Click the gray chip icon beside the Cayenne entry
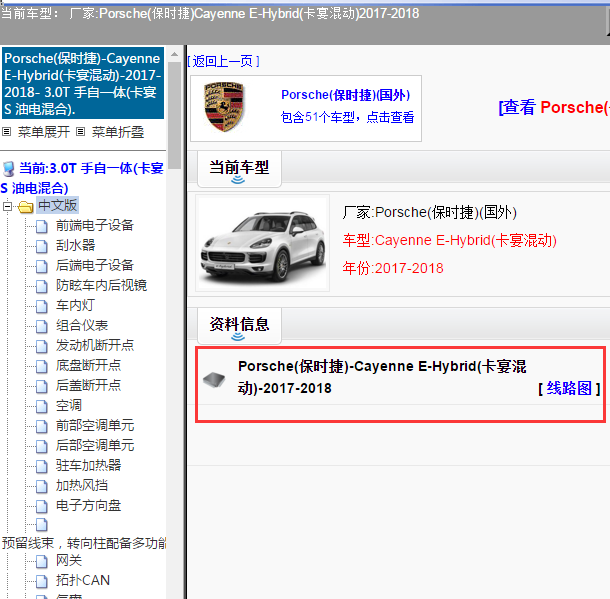The height and width of the screenshot is (599, 610). 214,379
